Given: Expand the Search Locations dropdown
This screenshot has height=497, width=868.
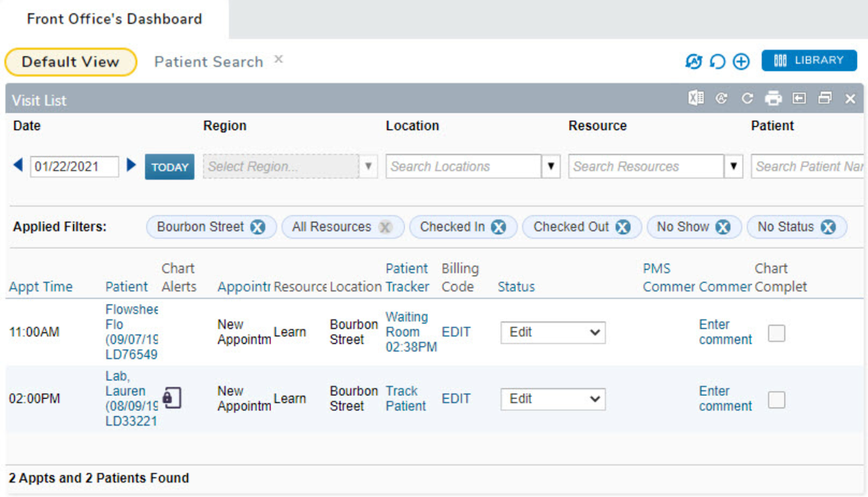Looking at the screenshot, I should click(x=551, y=166).
